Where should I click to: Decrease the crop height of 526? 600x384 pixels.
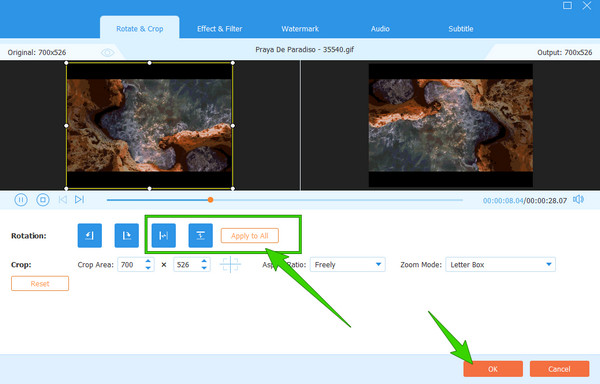point(204,268)
